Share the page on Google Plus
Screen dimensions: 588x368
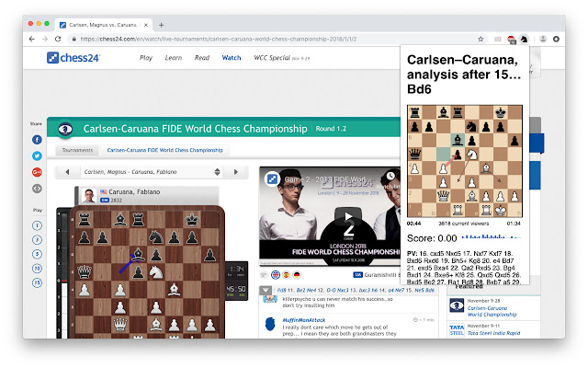pos(37,172)
